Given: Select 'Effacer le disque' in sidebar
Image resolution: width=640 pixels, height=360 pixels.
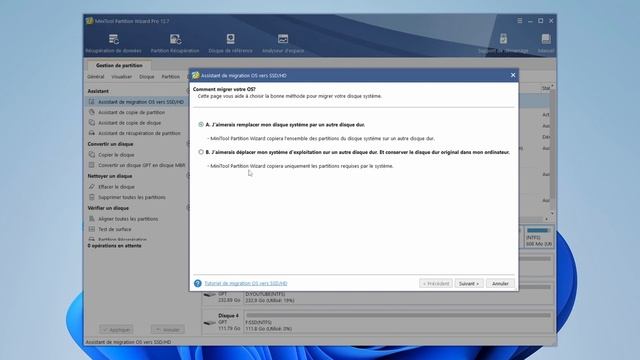Looking at the screenshot, I should click(116, 187).
